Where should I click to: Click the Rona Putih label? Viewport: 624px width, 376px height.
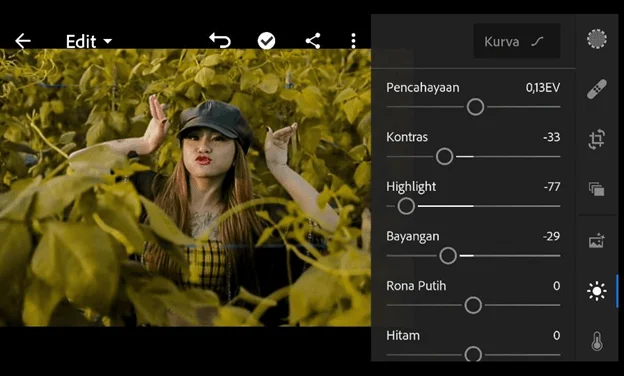pyautogui.click(x=416, y=286)
